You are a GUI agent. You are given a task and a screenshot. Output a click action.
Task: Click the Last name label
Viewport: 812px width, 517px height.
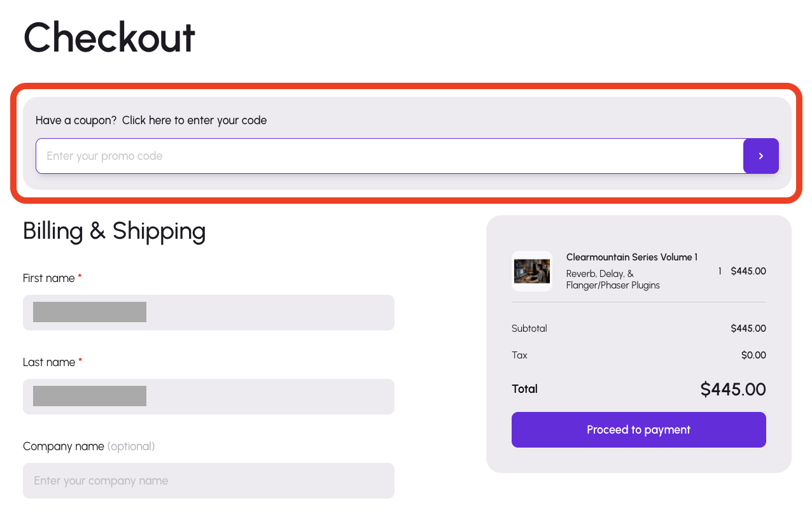(49, 362)
